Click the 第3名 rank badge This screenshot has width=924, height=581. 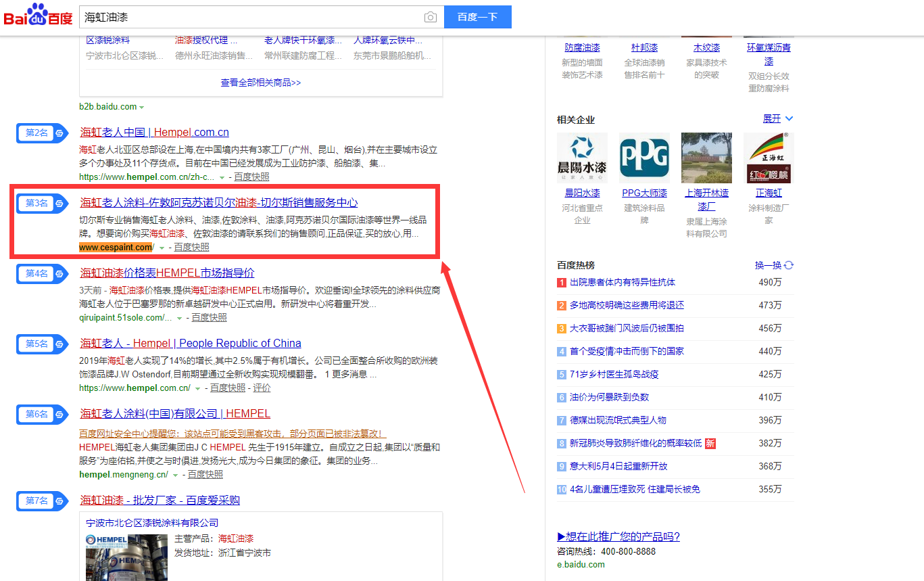42,203
